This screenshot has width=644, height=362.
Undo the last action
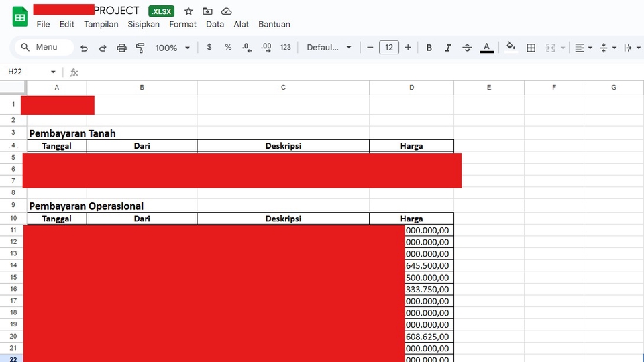[84, 48]
